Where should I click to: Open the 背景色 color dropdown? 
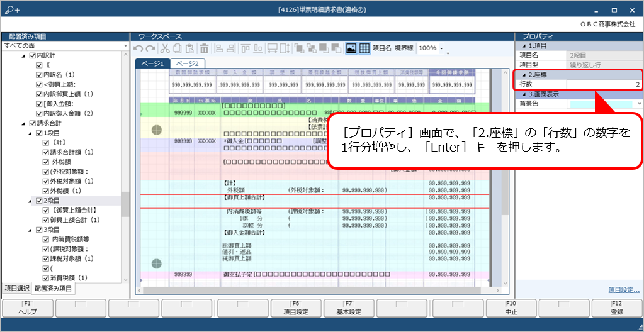[639, 104]
